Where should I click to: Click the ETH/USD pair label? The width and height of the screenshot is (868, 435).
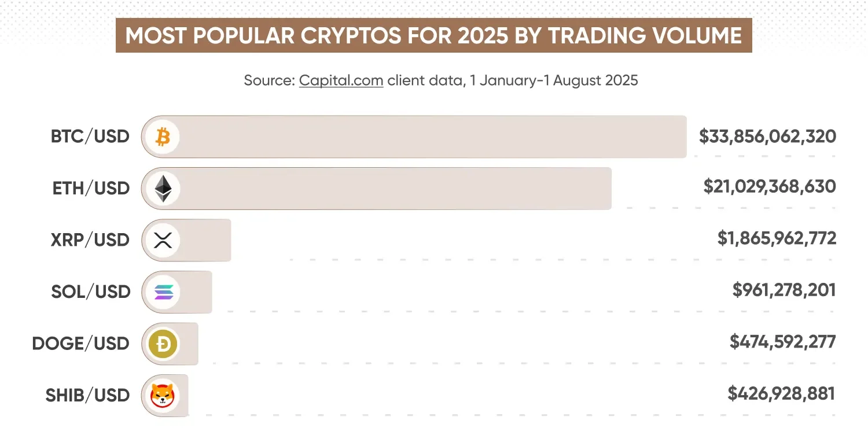point(90,189)
